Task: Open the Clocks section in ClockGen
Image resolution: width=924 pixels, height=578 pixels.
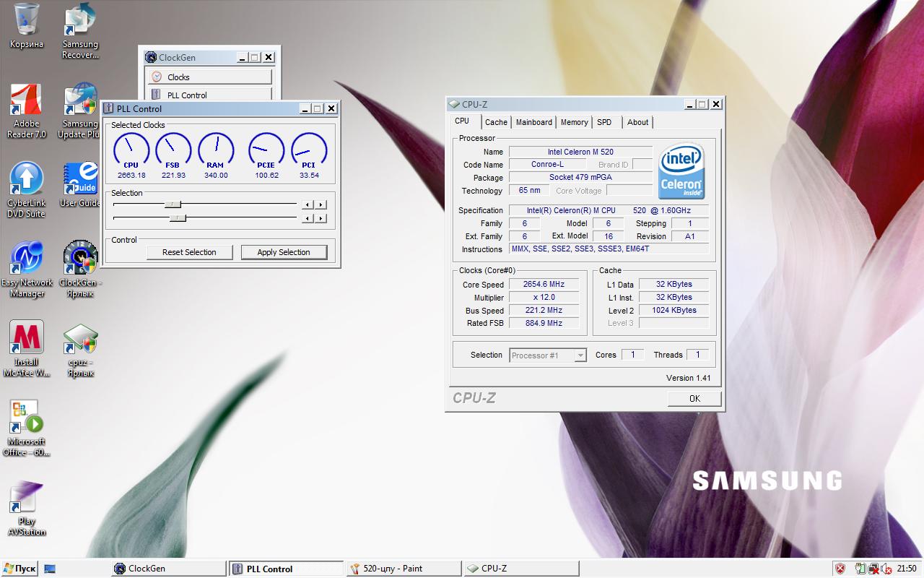Action: point(210,77)
